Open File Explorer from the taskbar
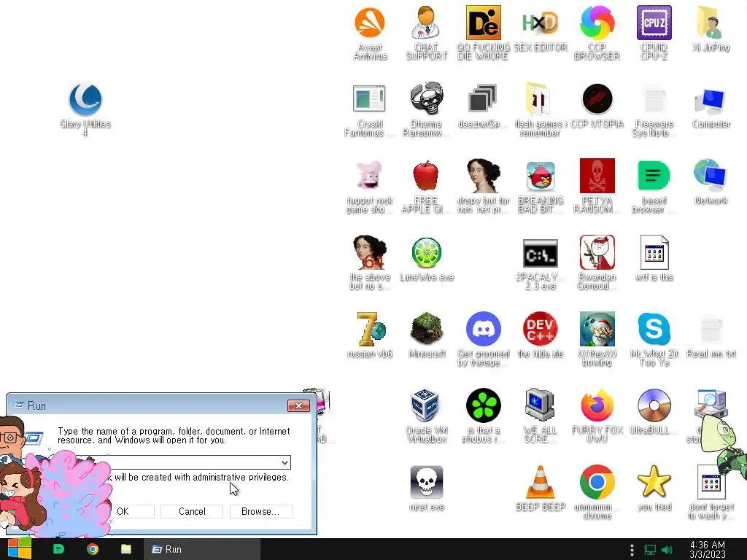 click(126, 549)
